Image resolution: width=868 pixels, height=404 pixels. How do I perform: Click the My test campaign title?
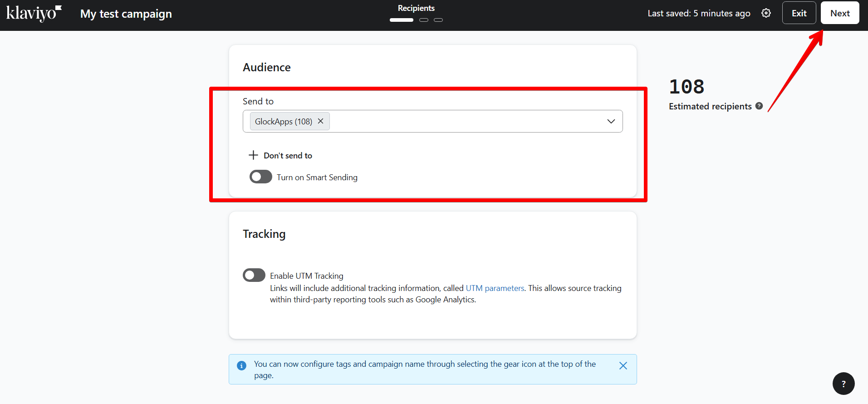126,14
